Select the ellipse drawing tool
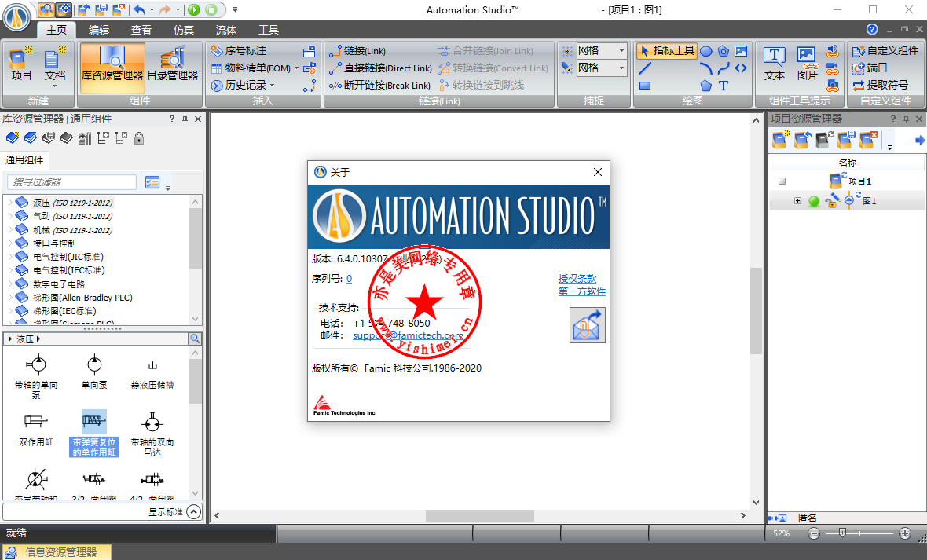 coord(706,52)
